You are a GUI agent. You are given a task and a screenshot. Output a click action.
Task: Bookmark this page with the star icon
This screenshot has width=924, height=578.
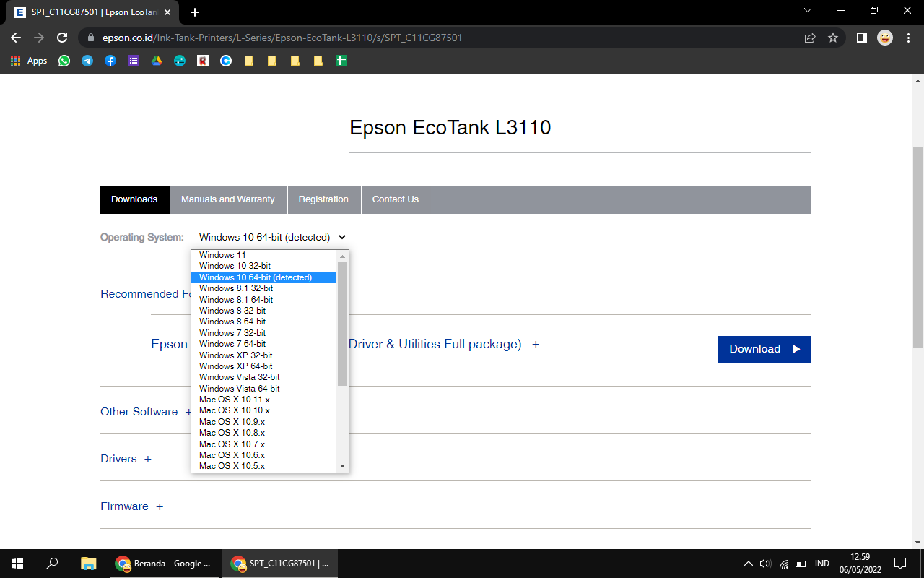pyautogui.click(x=833, y=38)
